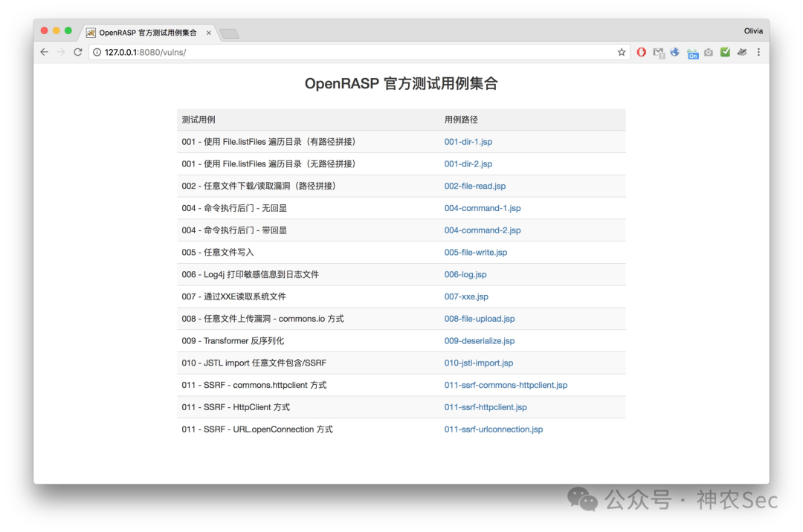The image size is (803, 532).
Task: Select the OpenRASP 官方测试用例集合 tab
Action: pyautogui.click(x=149, y=33)
